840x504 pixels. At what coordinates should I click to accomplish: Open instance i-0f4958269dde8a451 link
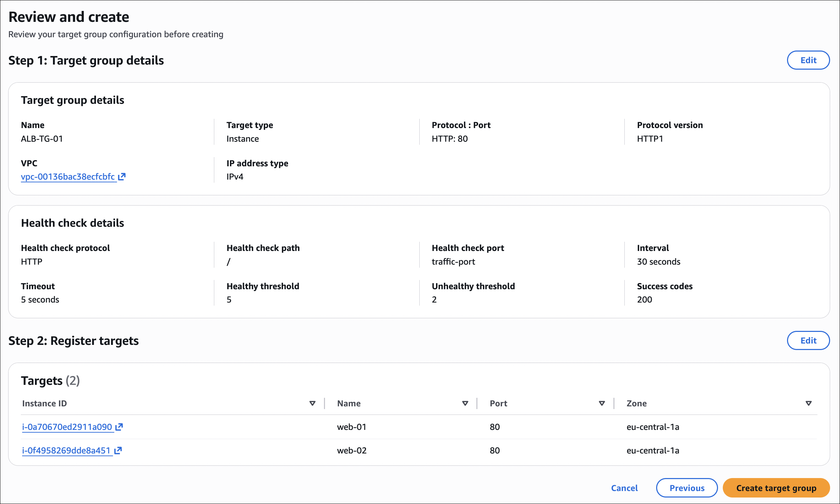point(66,450)
